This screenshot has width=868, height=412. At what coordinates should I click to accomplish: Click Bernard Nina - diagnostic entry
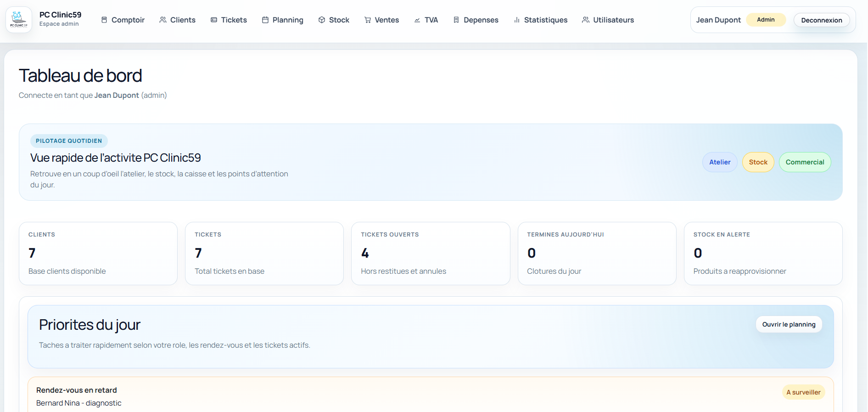pos(79,403)
